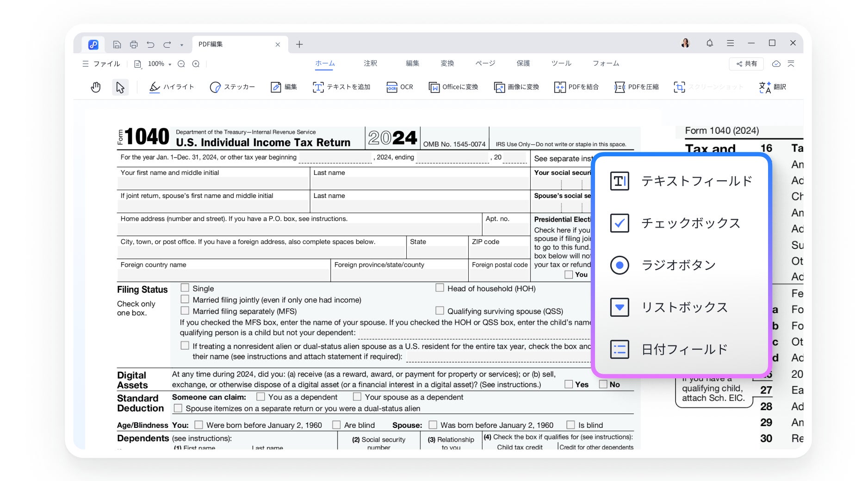Click the redo arrow icon
The height and width of the screenshot is (481, 868).
pos(167,44)
